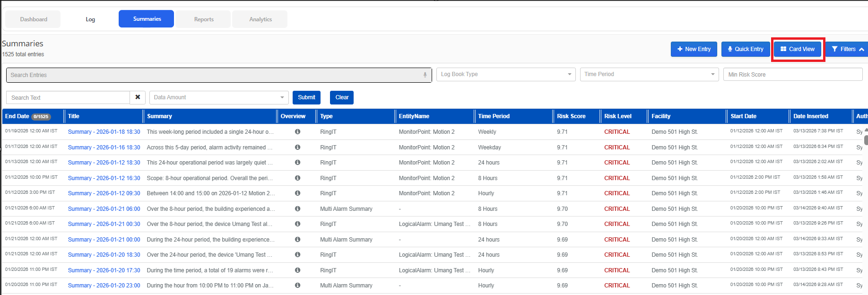
Task: Click the '1525 total entries' text
Action: coord(23,54)
